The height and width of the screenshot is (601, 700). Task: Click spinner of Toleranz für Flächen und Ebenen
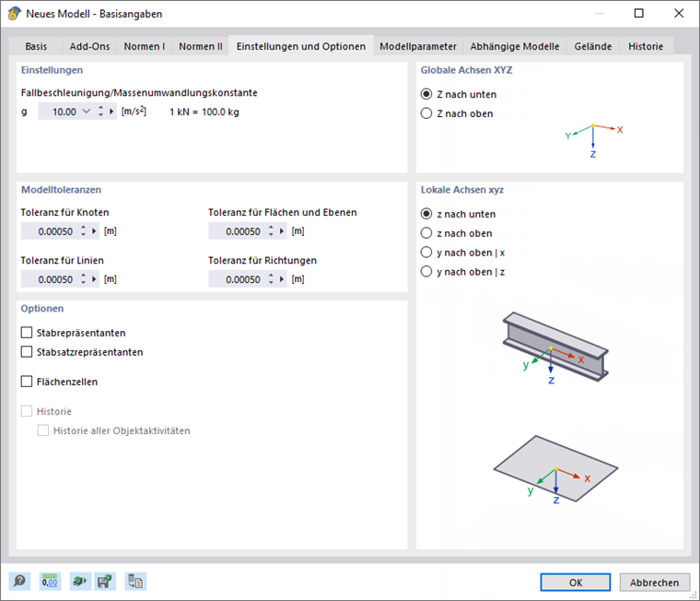point(271,231)
